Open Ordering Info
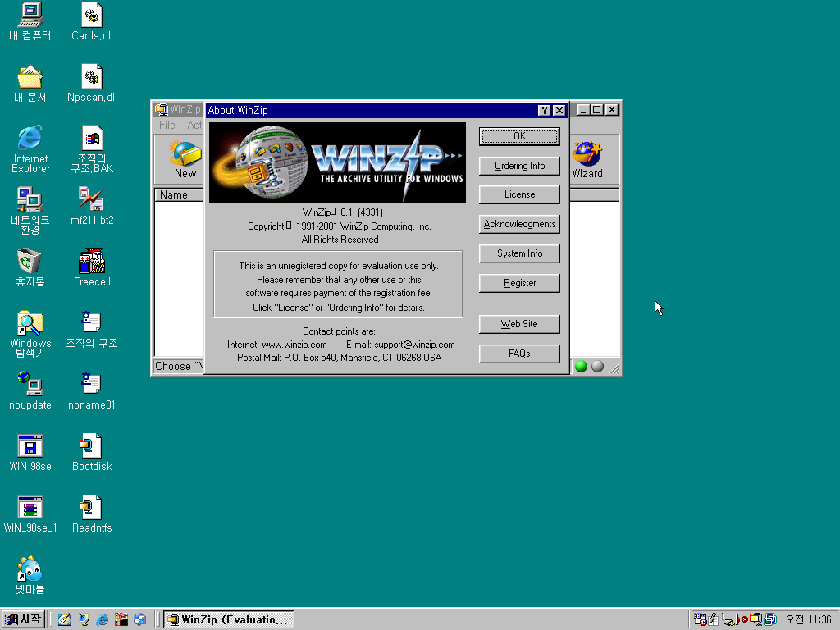 pos(519,166)
